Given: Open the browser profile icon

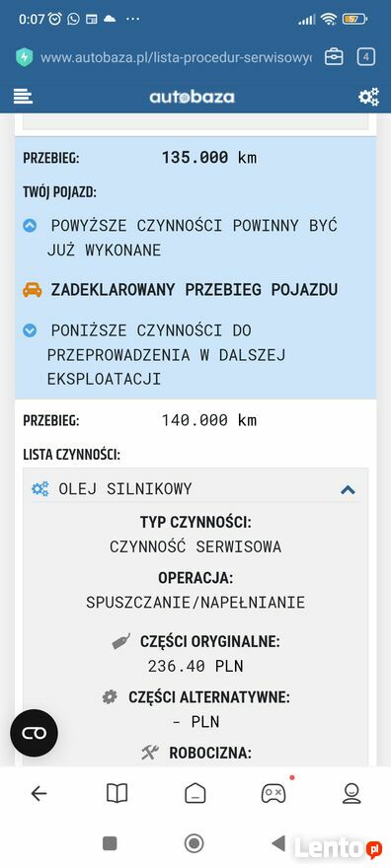Looking at the screenshot, I should click(x=352, y=794).
